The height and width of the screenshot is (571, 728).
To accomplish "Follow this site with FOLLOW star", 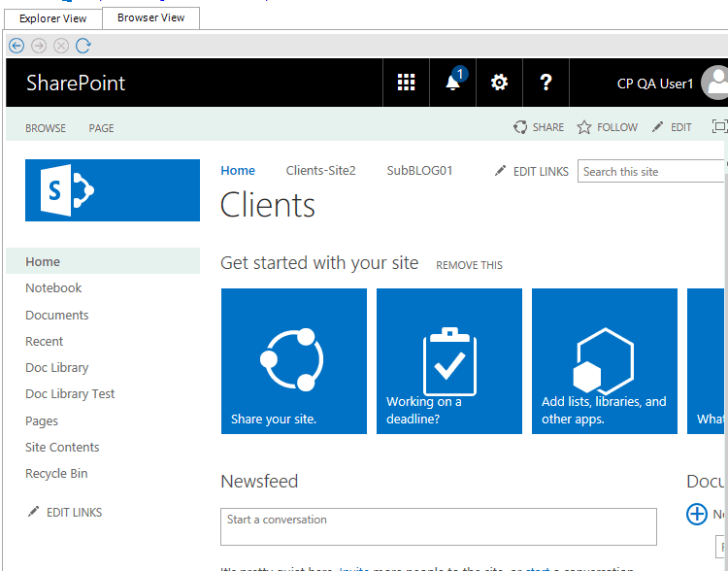I will [x=608, y=127].
